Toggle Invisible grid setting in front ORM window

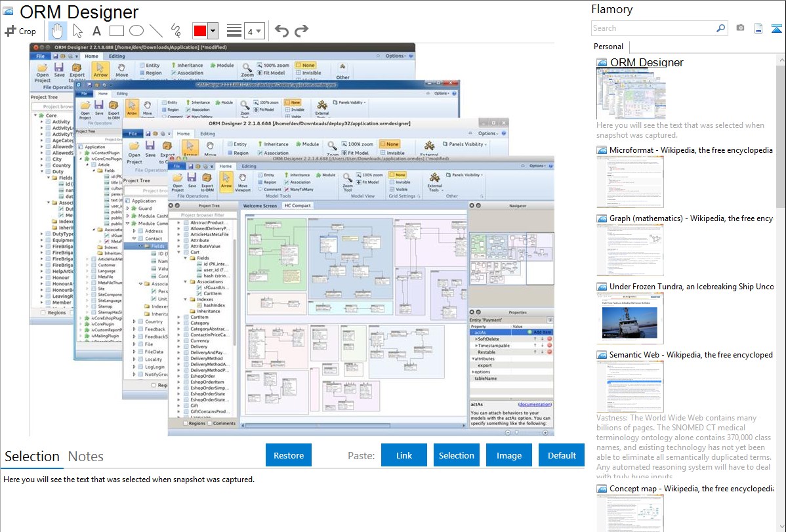coord(400,182)
